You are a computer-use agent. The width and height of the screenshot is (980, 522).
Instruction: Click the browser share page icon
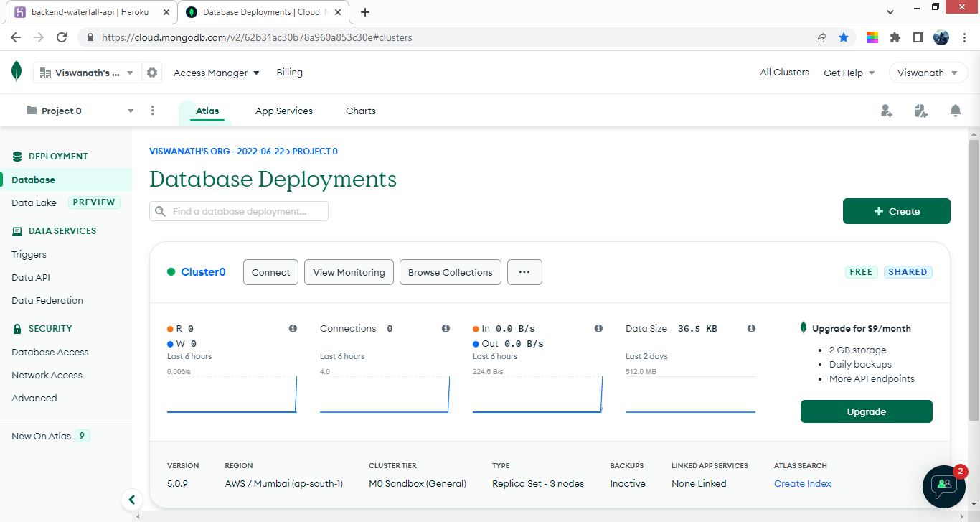coord(821,37)
